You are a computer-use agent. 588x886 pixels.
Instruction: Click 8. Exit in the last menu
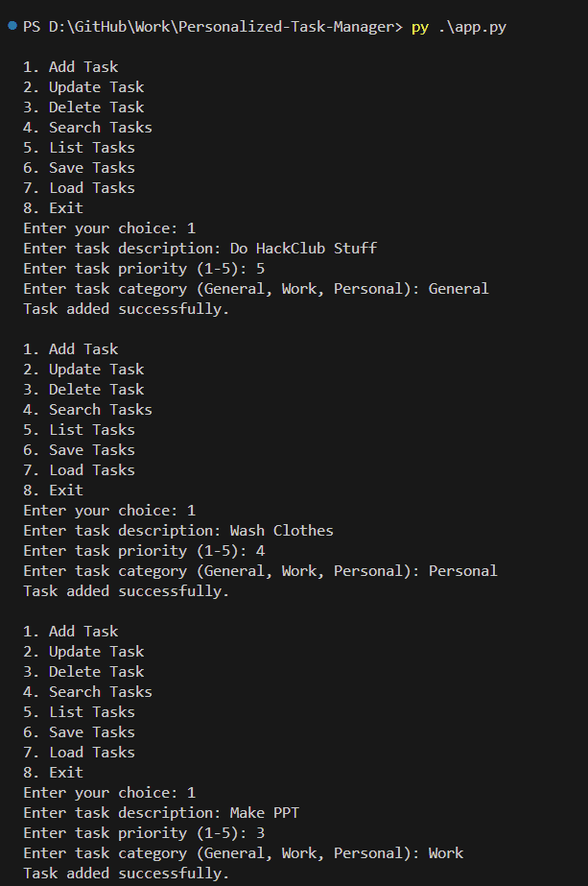coord(53,773)
